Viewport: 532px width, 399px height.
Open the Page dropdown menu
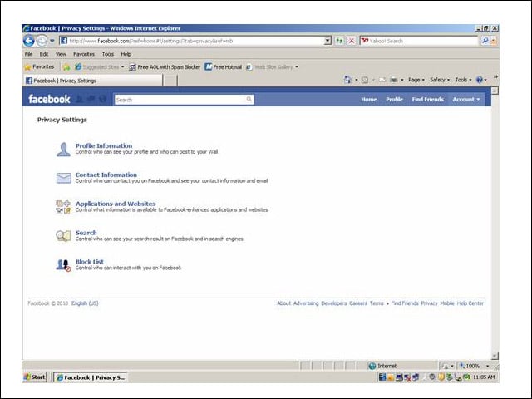coord(416,80)
